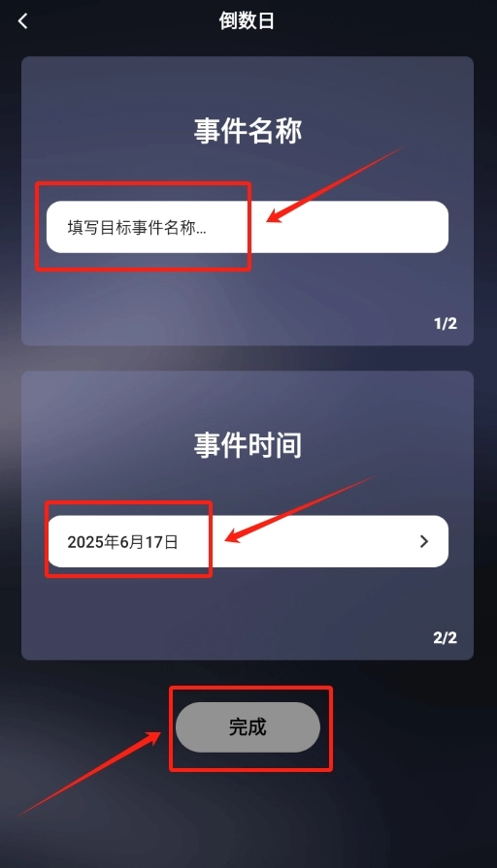Image resolution: width=497 pixels, height=868 pixels.
Task: Click the 倒数日 page title
Action: (247, 21)
